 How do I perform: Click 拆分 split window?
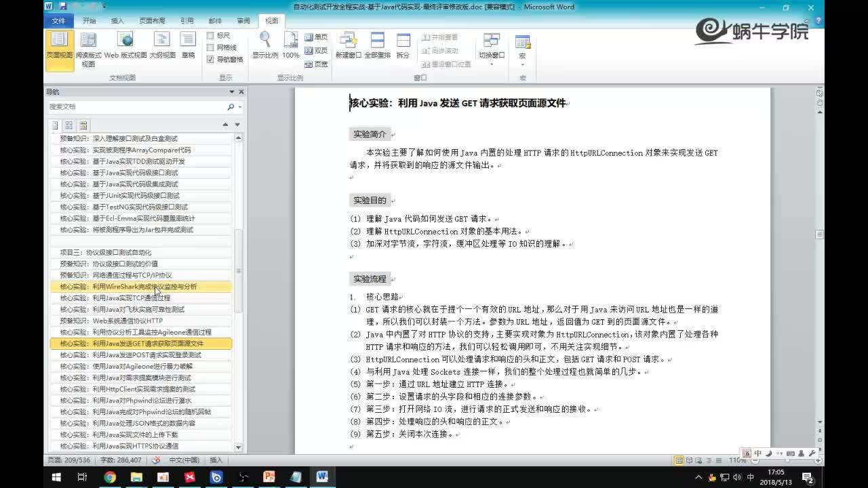tap(403, 45)
